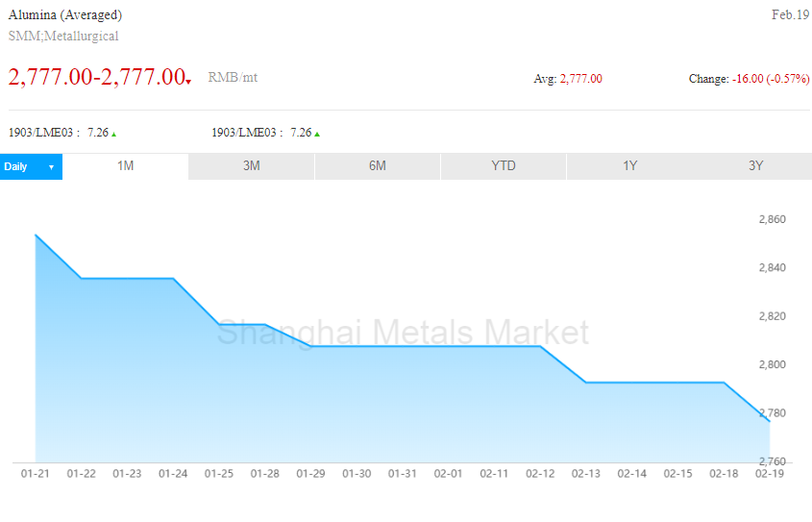Click the Avg: 2,777.00 value
The width and height of the screenshot is (812, 522).
click(x=568, y=79)
